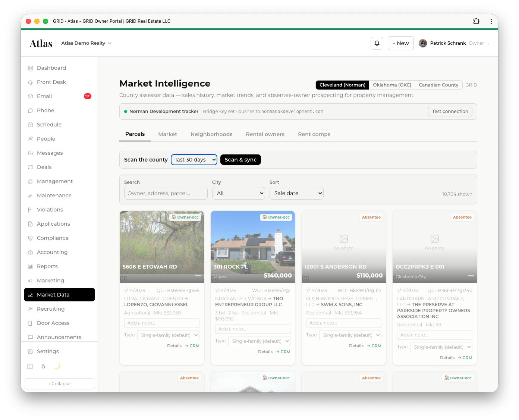
Task: Click the Email 9+ unread badge
Action: point(88,96)
